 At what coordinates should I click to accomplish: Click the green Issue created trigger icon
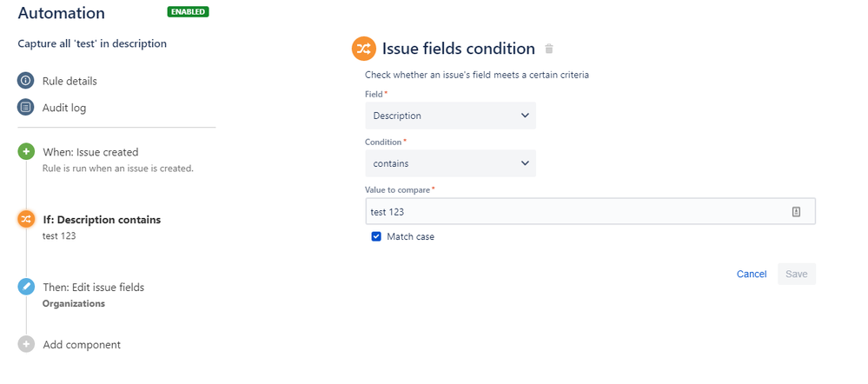pyautogui.click(x=27, y=152)
